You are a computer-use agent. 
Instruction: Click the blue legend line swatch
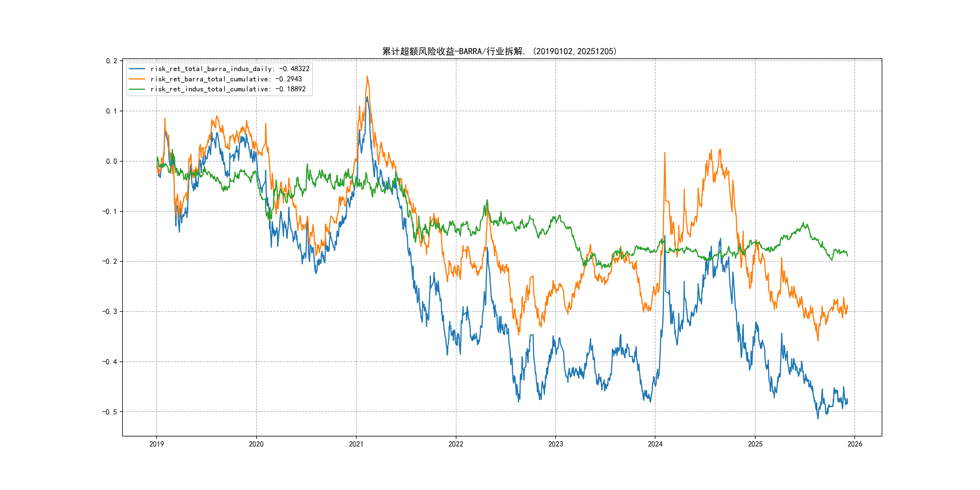tap(137, 69)
